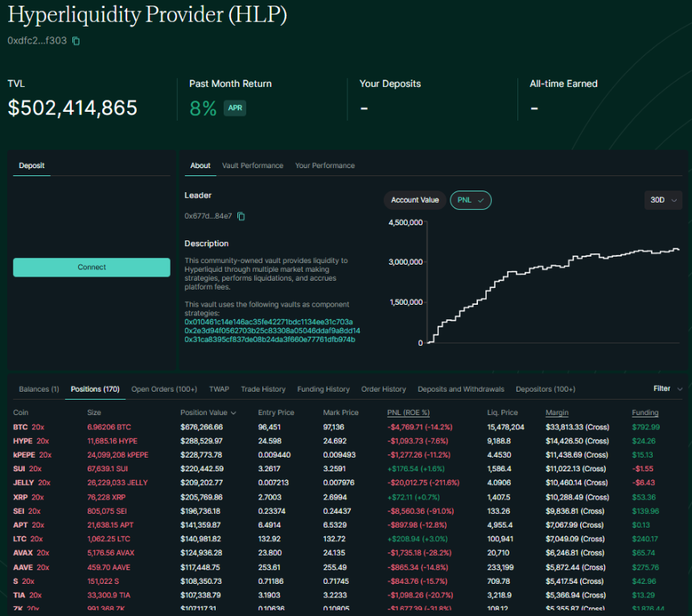
Task: Expand the Filter dropdown
Action: coord(668,388)
